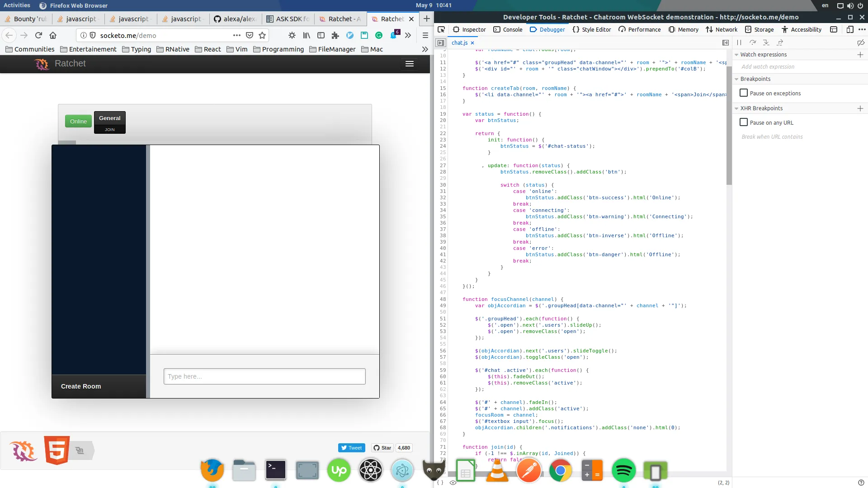Click the responsive design mode icon
Image resolution: width=868 pixels, height=488 pixels.
tap(850, 29)
